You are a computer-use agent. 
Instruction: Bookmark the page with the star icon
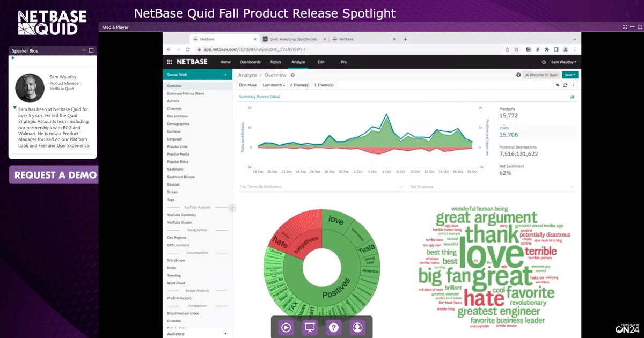coord(516,49)
